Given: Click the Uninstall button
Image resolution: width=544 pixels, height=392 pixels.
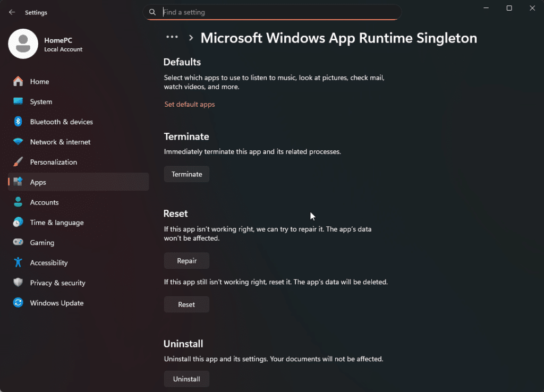Looking at the screenshot, I should point(186,379).
